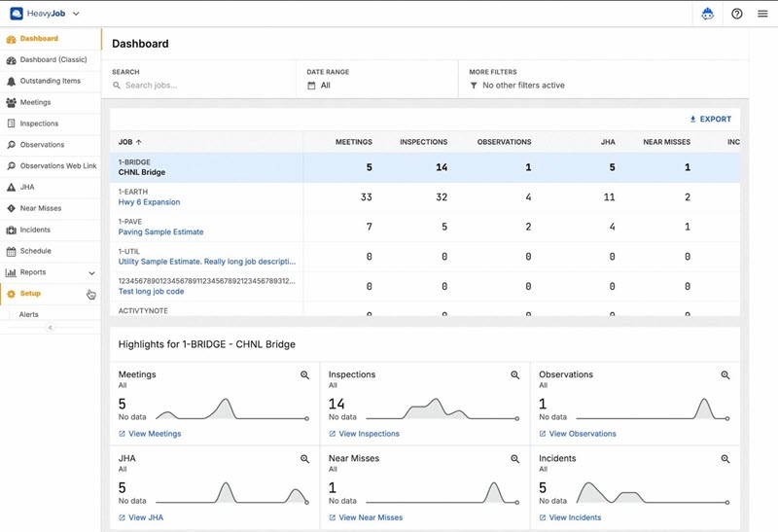Zoom into the Near Misses chart
The width and height of the screenshot is (778, 532).
[x=514, y=459]
